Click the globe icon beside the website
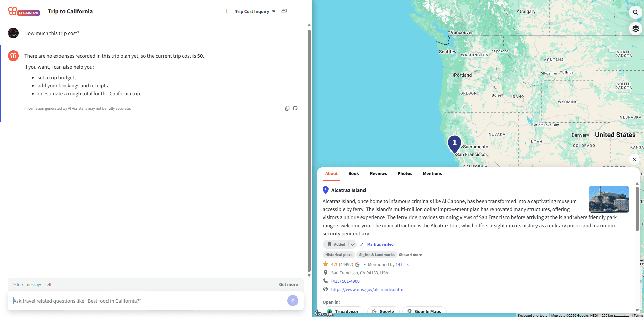This screenshot has height=317, width=644. tap(325, 289)
